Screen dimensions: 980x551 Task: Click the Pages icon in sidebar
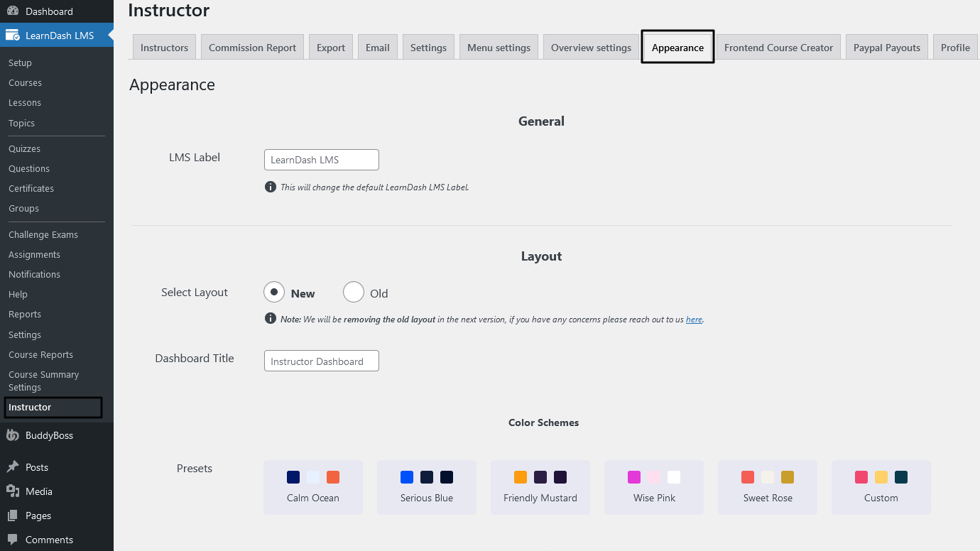tap(13, 515)
